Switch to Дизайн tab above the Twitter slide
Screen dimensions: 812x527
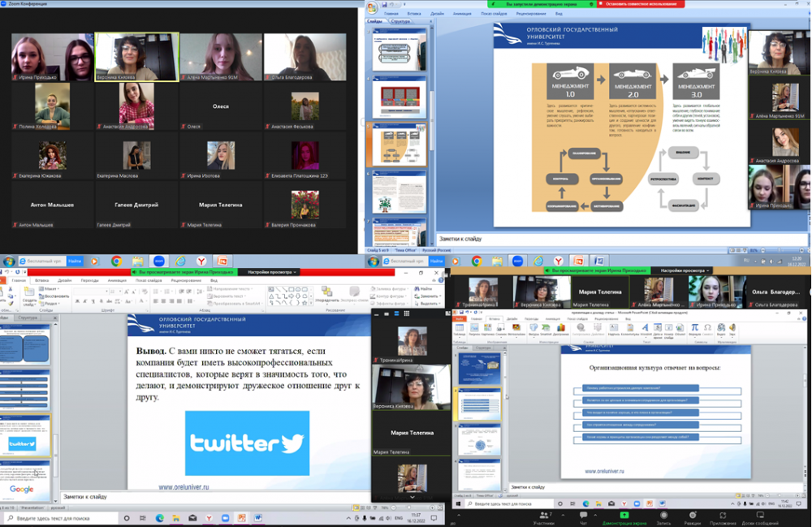pos(65,280)
